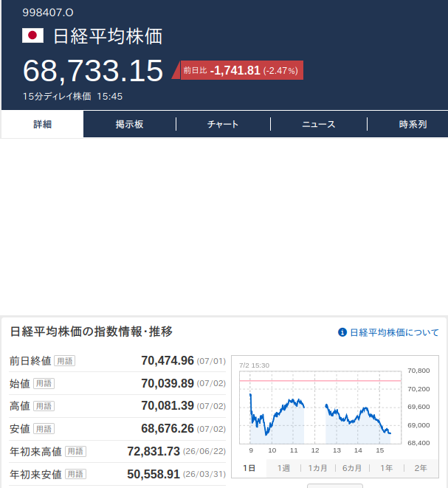Viewport: 448px width, 488px height.
Task: Click the 15分ディレイ株価 15:45 note
Action: (72, 97)
